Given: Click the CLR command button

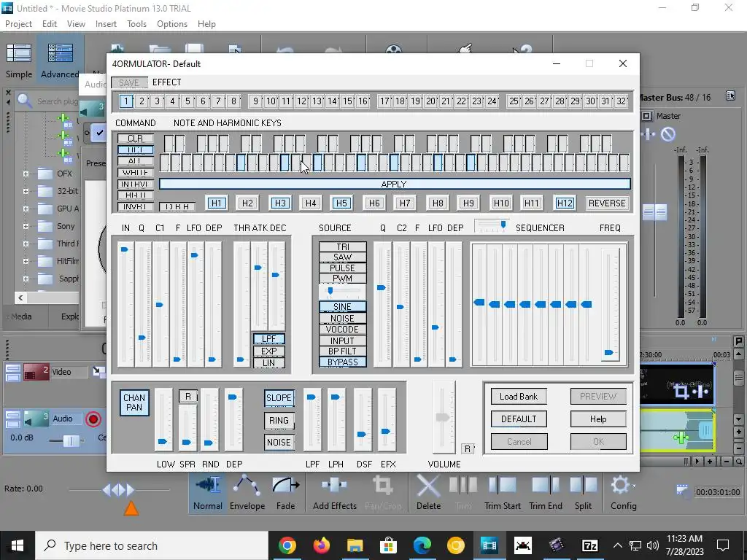Looking at the screenshot, I should tap(135, 138).
